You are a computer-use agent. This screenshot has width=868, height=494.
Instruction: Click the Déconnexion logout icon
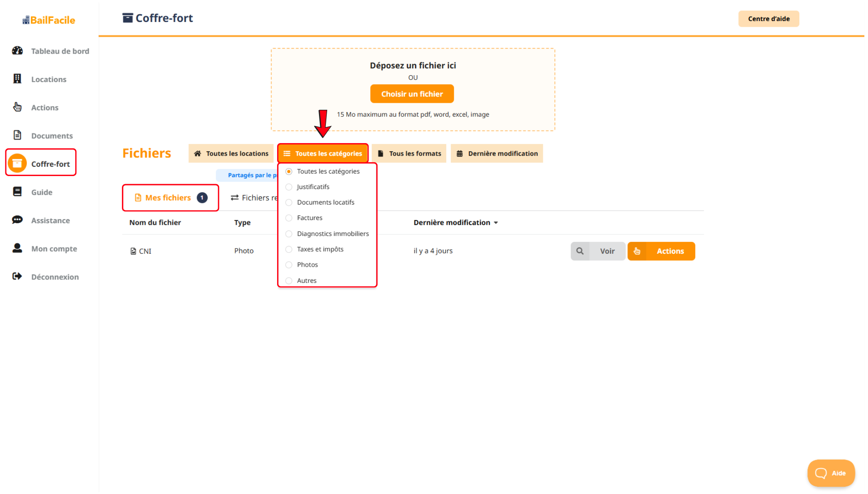click(17, 276)
